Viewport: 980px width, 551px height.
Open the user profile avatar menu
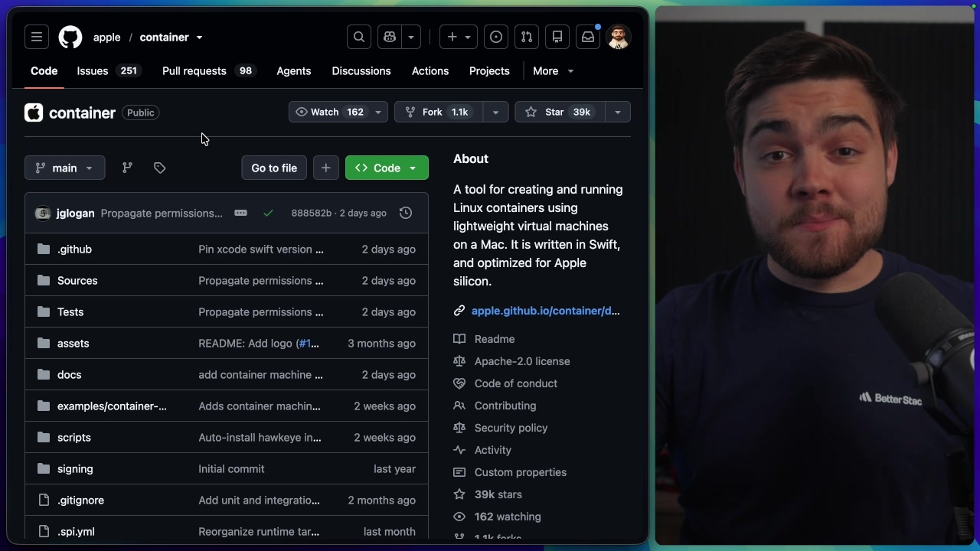(x=619, y=37)
